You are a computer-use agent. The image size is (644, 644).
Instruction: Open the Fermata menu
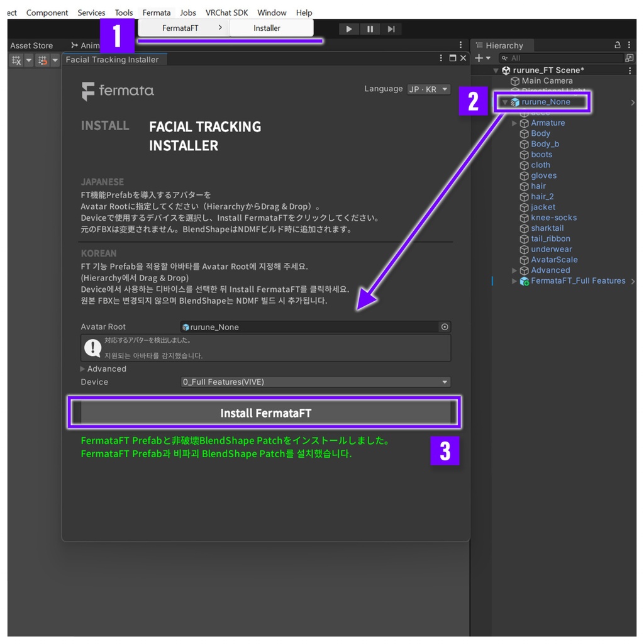pos(157,13)
